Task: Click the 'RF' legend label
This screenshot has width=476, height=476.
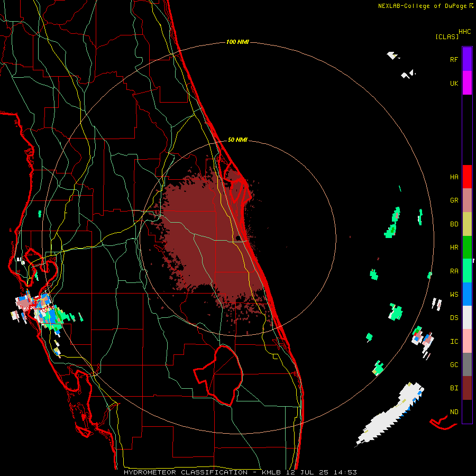Action: (454, 59)
